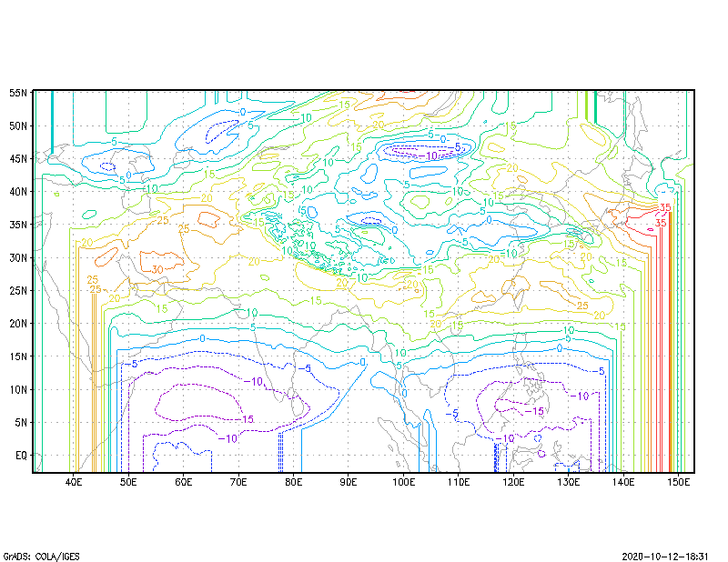
Task: Select the 70E longitude axis label
Action: [x=238, y=482]
